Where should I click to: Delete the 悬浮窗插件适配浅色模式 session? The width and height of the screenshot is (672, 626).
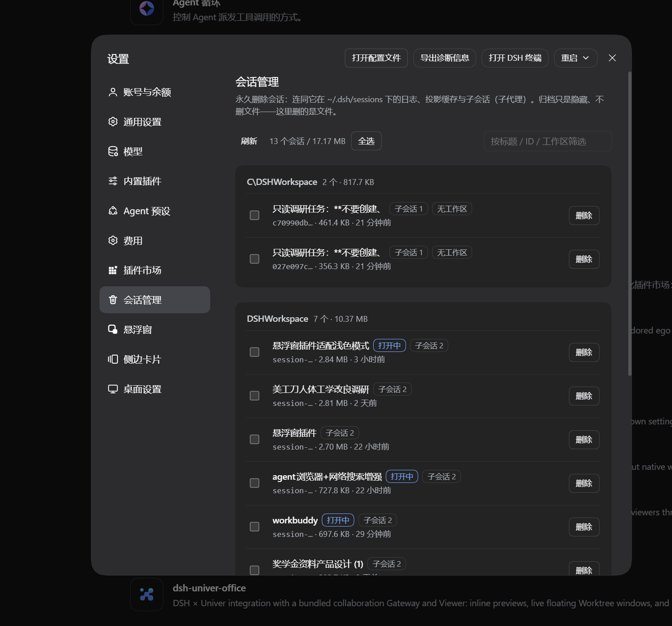(x=584, y=352)
